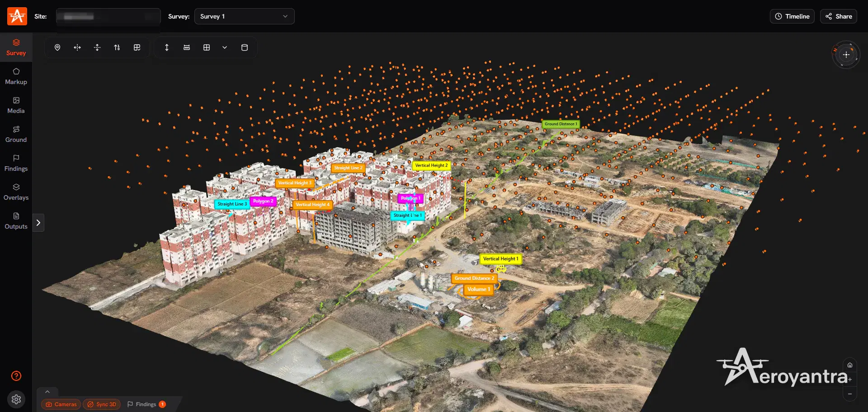The height and width of the screenshot is (412, 868).
Task: Select the Straight Line 3 label
Action: 232,204
